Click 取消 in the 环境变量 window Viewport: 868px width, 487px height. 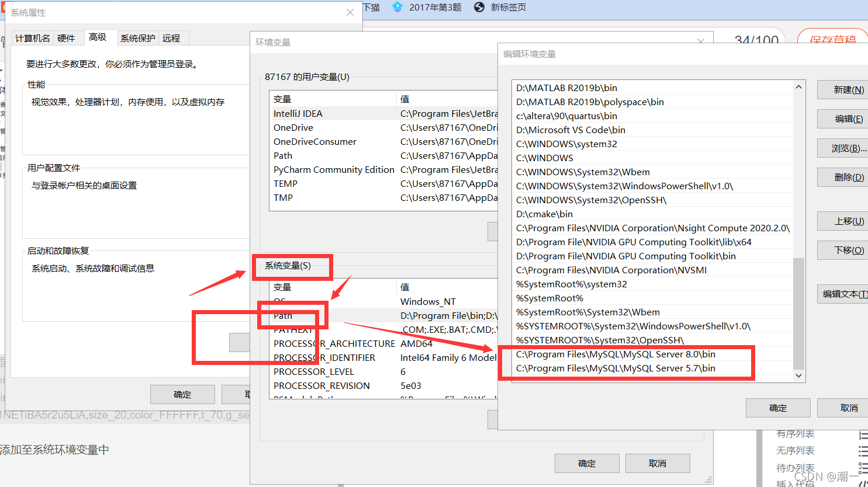[x=658, y=464]
